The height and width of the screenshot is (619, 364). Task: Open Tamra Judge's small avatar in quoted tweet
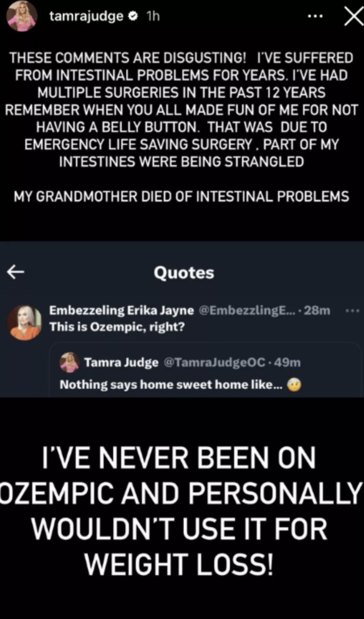point(69,362)
